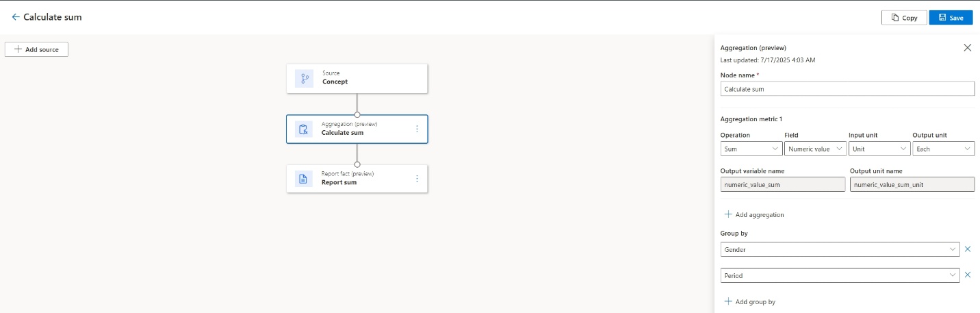Click the connector dot above Calculate sum node
The width and height of the screenshot is (980, 313).
pos(357,115)
